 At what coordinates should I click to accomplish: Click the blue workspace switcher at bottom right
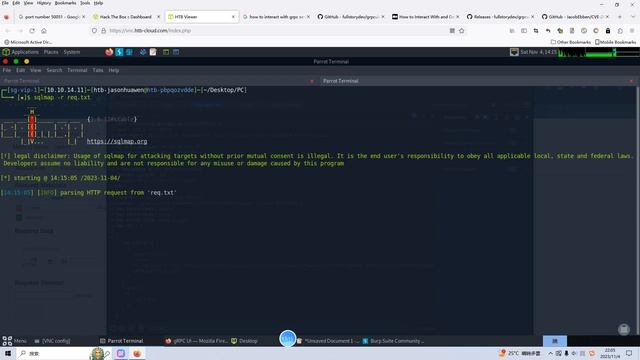coord(555,341)
